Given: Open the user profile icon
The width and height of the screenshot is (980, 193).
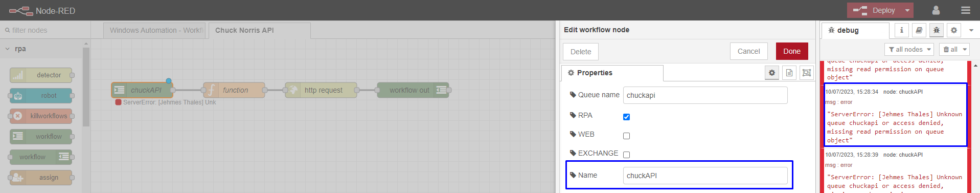Looking at the screenshot, I should (936, 10).
